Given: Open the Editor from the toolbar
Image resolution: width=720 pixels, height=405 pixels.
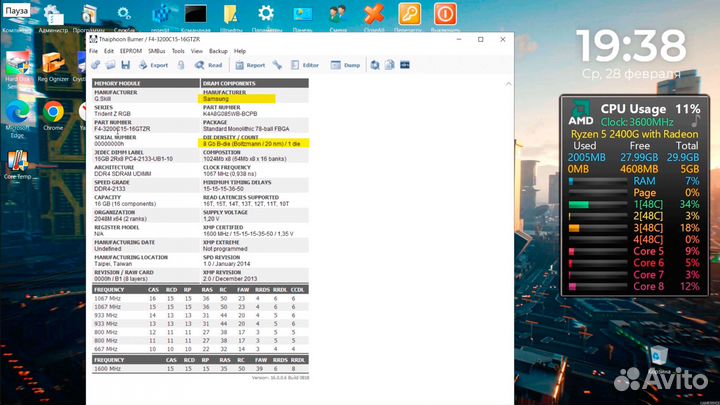Looking at the screenshot, I should pos(305,65).
